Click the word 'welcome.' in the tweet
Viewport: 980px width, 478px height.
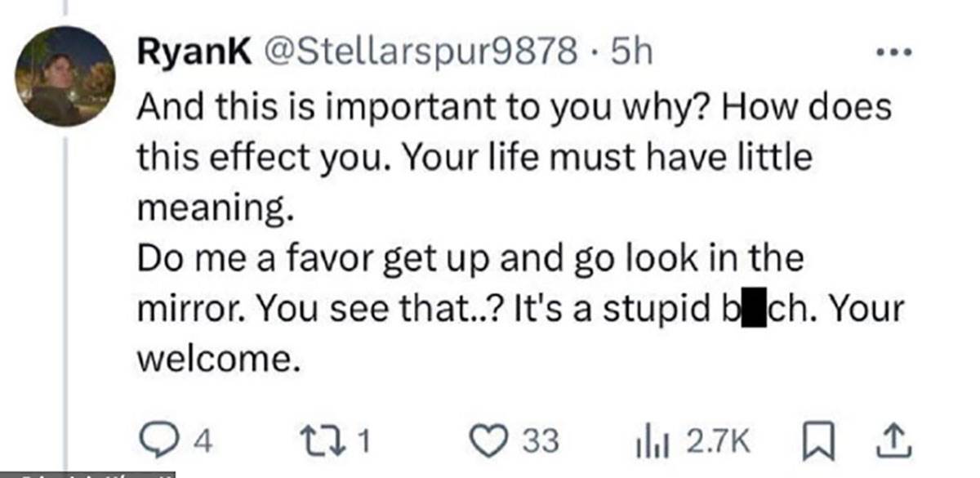tap(215, 360)
